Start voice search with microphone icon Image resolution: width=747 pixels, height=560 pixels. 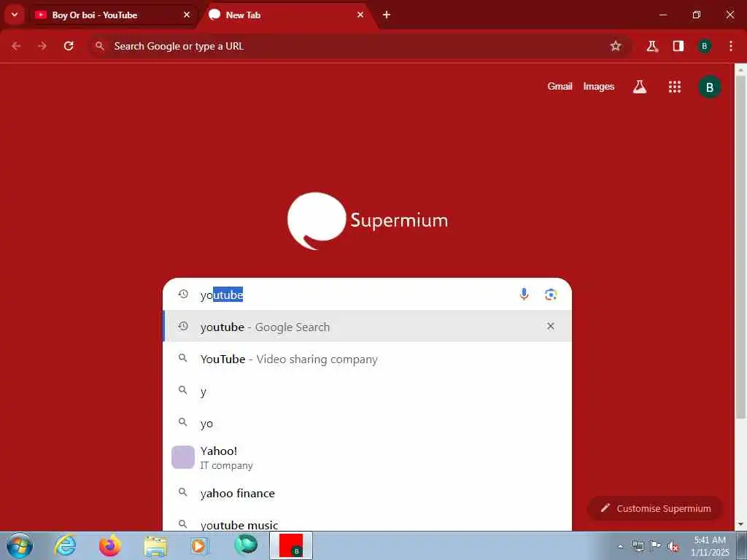click(x=524, y=295)
